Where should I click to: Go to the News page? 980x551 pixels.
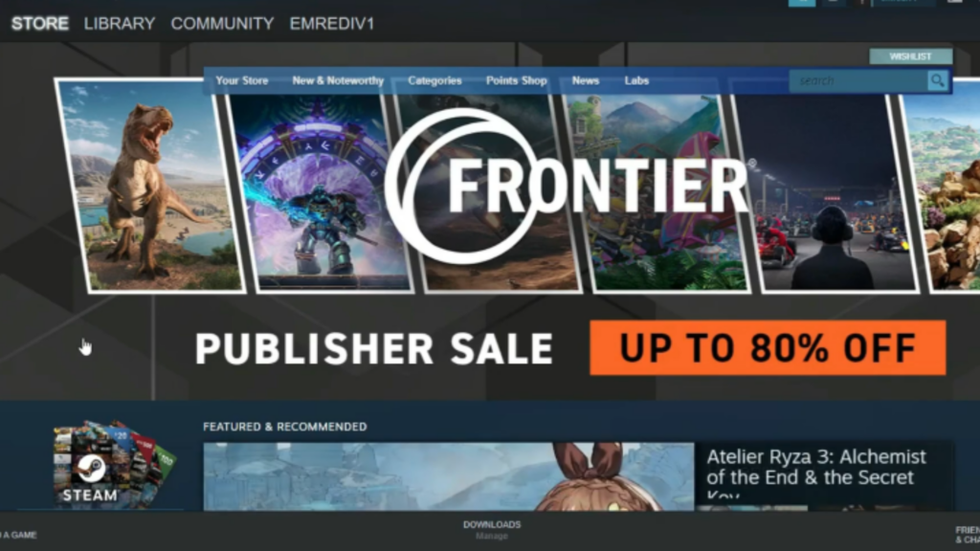point(586,80)
